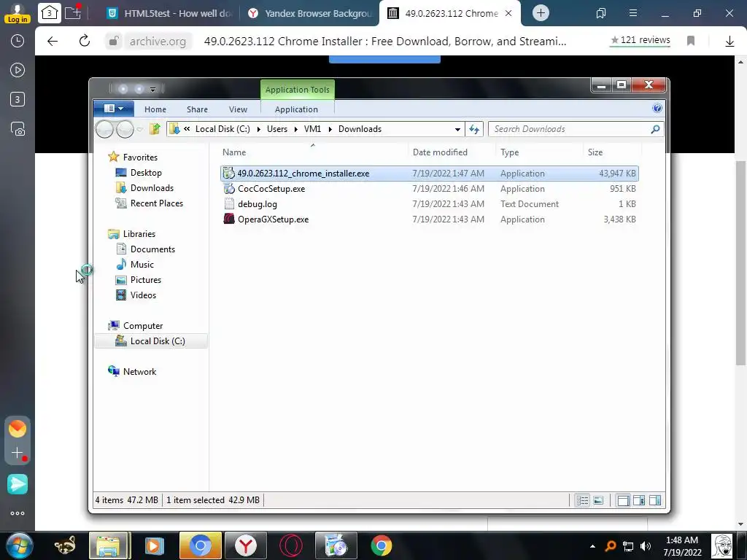Image resolution: width=747 pixels, height=560 pixels.
Task: Click the search magnifier in Search Downloads
Action: 655,129
